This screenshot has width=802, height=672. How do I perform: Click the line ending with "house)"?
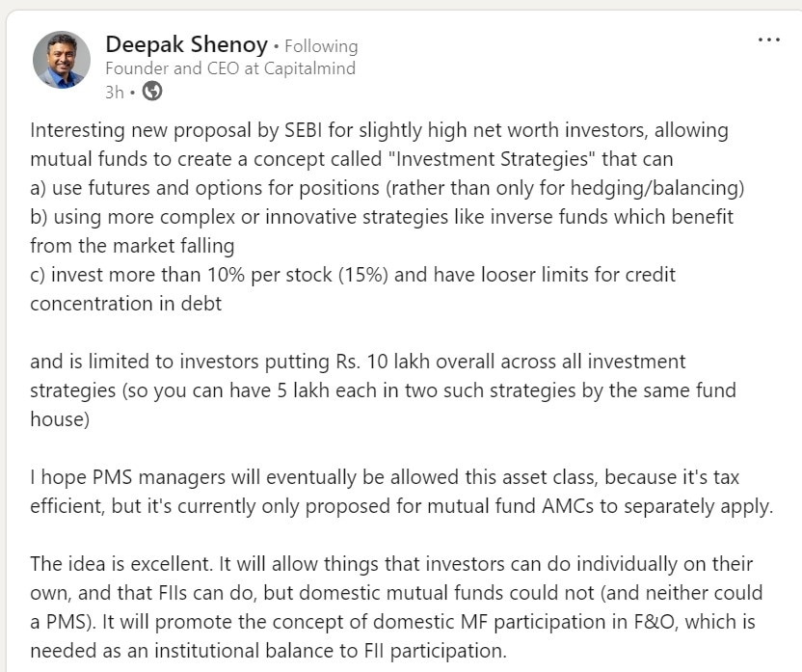(60, 419)
